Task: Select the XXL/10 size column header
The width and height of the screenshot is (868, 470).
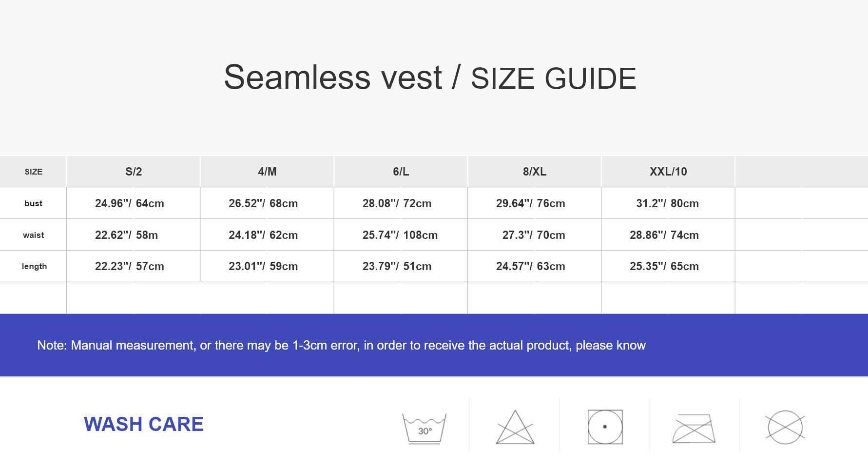Action: coord(668,172)
